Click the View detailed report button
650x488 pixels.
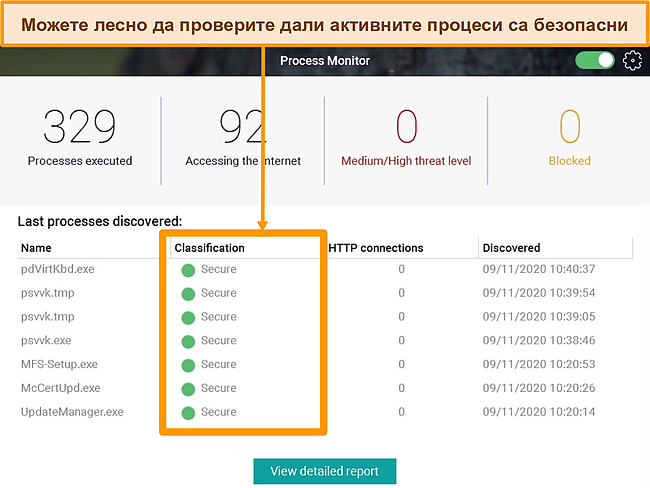[x=325, y=471]
